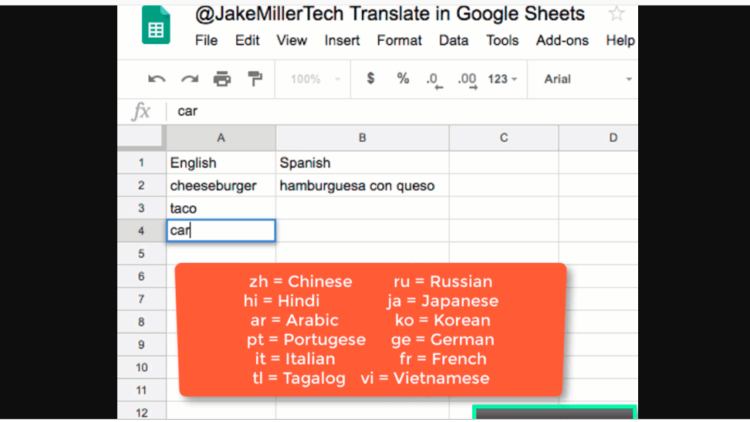Screen dimensions: 750x422
Task: Click the hamburguesa con queso cell
Action: (x=362, y=186)
